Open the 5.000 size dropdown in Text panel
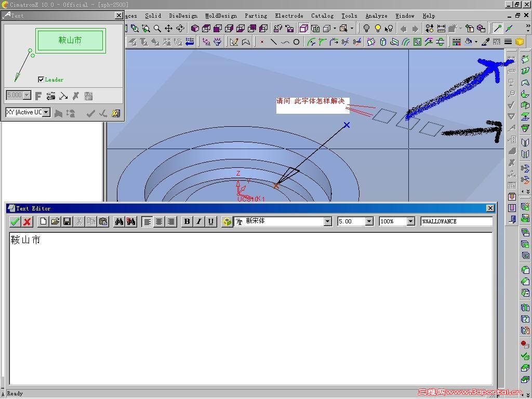The image size is (532, 399). coord(27,95)
